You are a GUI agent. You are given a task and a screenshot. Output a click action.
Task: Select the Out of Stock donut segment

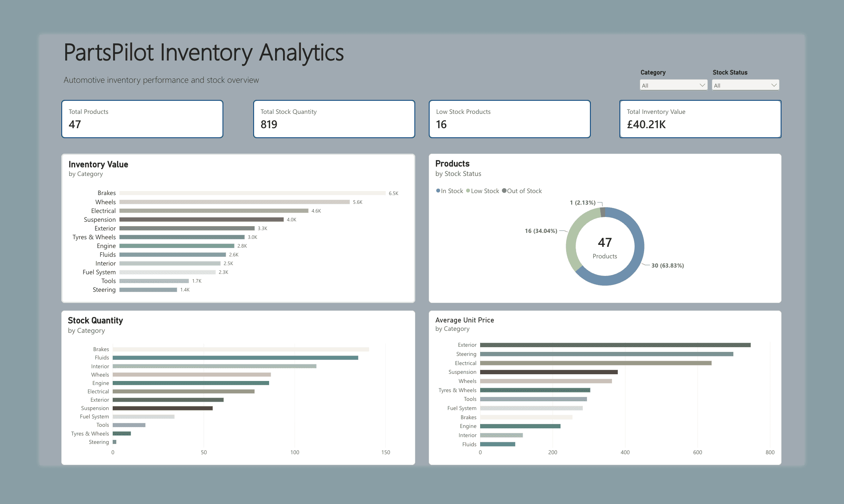click(603, 212)
